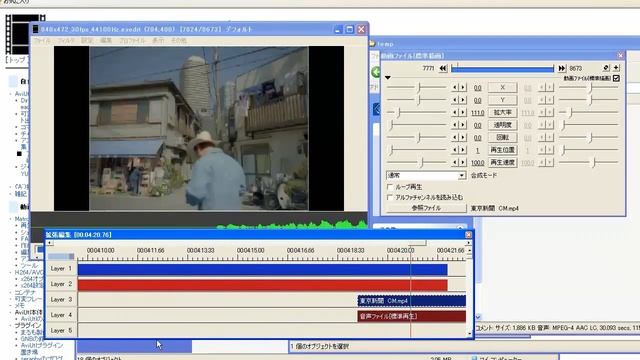Enable アルファチャンネルを読み込む checkbox
This screenshot has height=360, width=640.
pos(390,198)
